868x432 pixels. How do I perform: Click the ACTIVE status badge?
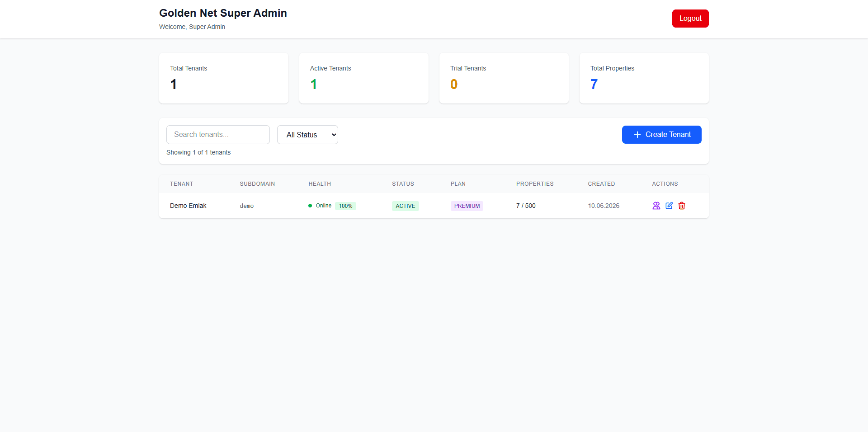406,206
